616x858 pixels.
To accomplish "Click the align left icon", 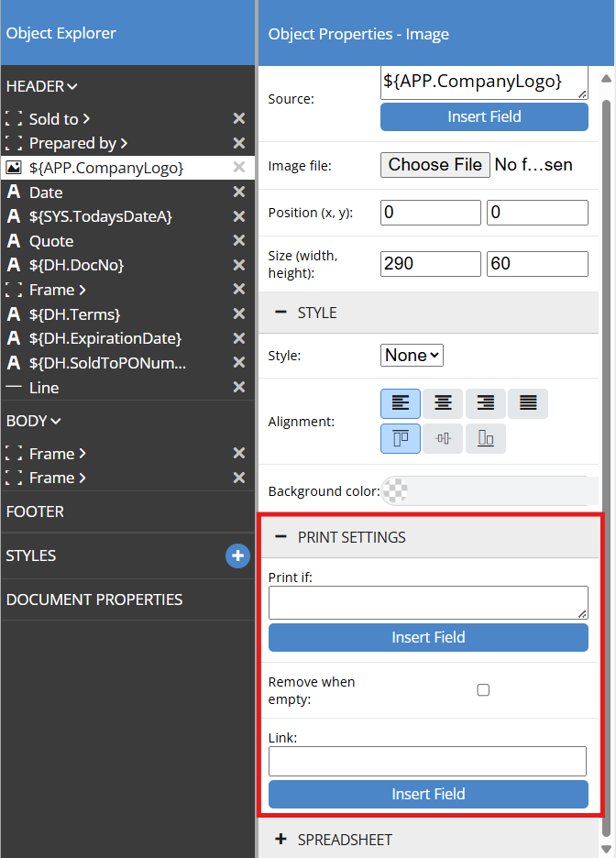I will [x=401, y=403].
